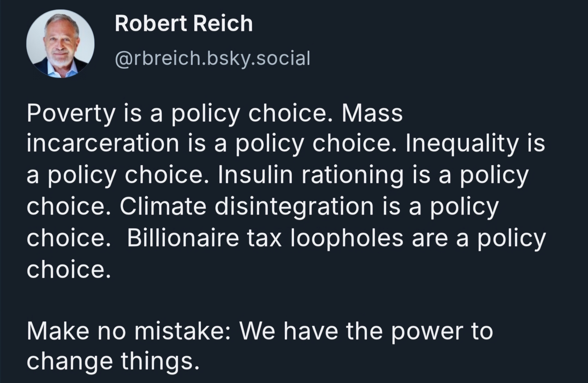Click the display name Robert Reich

(x=184, y=23)
